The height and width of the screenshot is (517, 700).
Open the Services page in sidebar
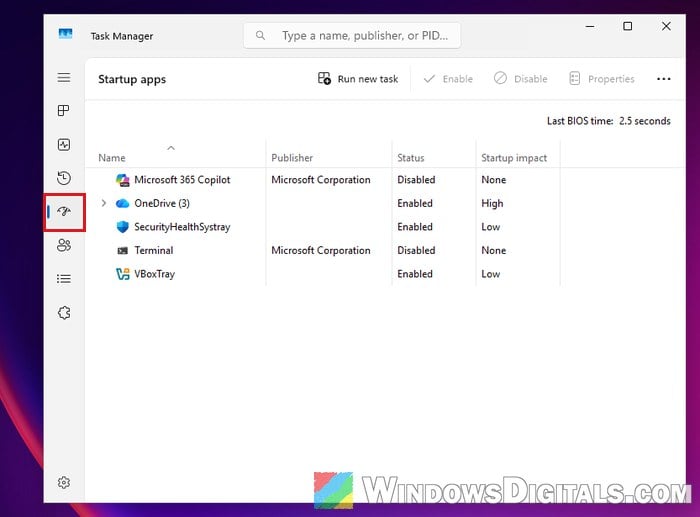64,313
